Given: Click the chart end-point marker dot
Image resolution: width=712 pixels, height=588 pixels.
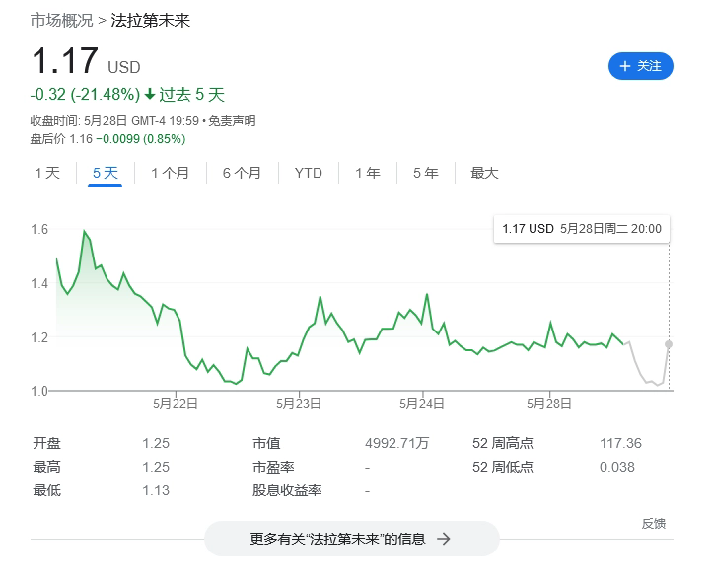Looking at the screenshot, I should (670, 344).
